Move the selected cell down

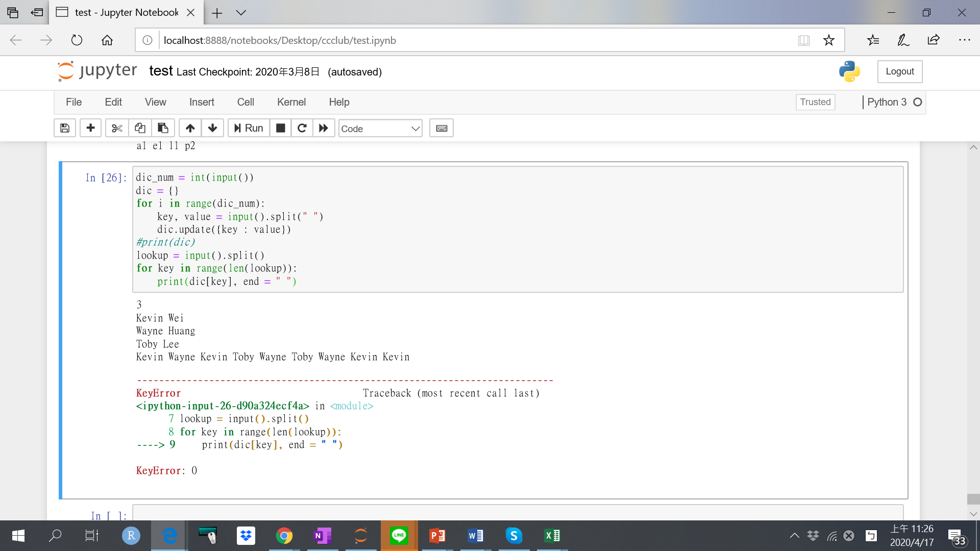[212, 128]
